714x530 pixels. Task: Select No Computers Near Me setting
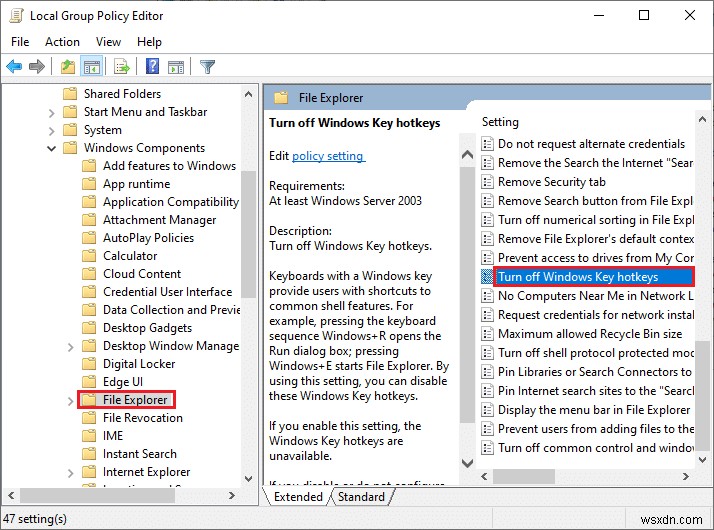tap(596, 296)
